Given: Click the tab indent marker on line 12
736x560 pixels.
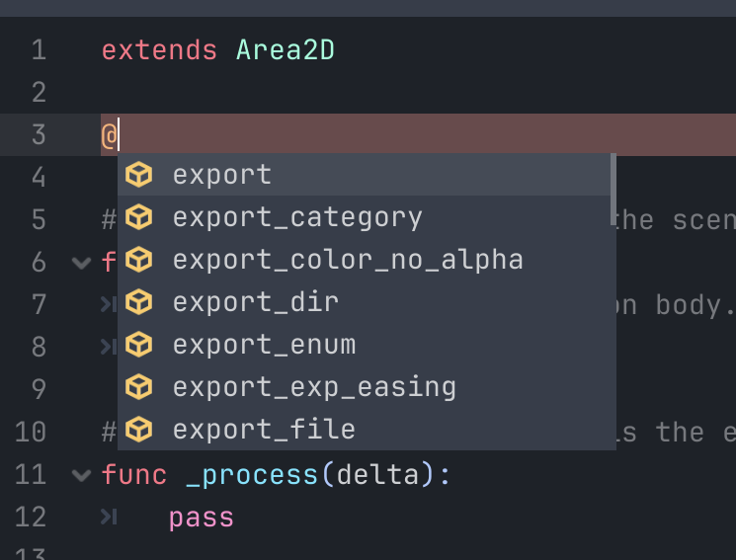Looking at the screenshot, I should [109, 518].
